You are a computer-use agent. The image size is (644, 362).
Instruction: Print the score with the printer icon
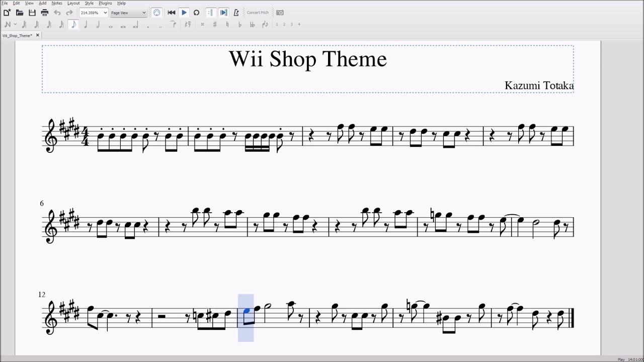click(44, 13)
